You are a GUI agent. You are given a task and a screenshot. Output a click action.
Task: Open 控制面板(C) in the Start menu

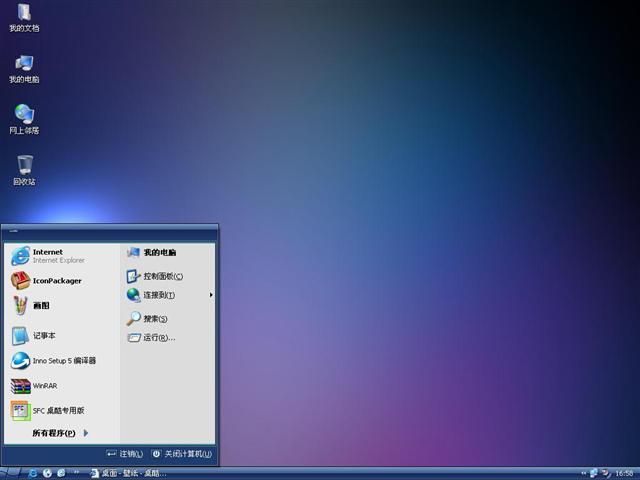(160, 276)
